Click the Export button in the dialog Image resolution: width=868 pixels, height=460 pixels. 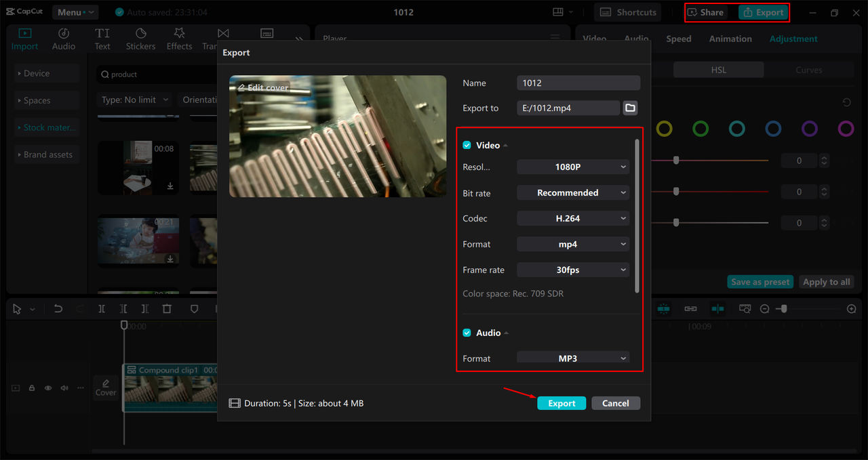point(561,403)
